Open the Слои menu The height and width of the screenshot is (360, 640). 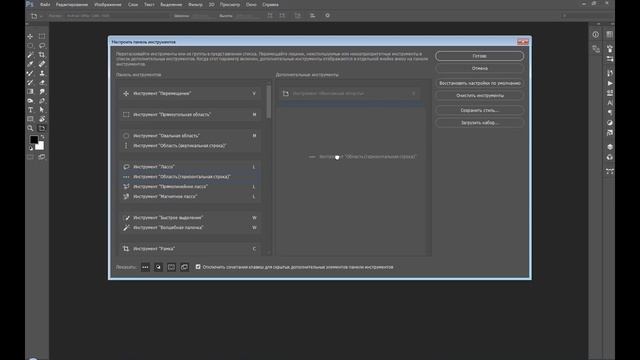pos(133,4)
